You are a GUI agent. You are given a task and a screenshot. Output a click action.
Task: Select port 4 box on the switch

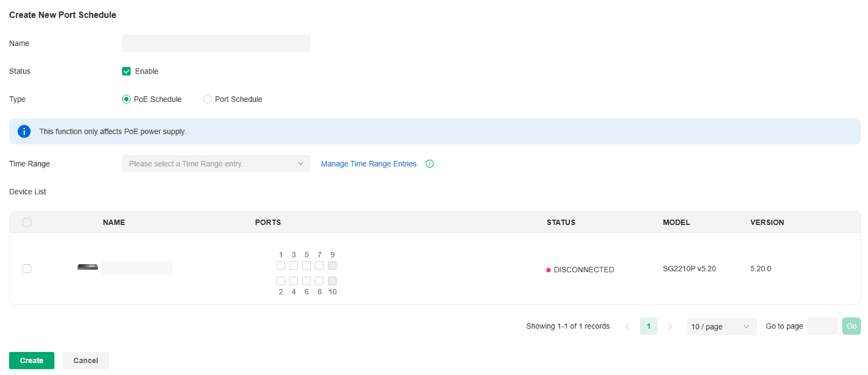pyautogui.click(x=293, y=281)
